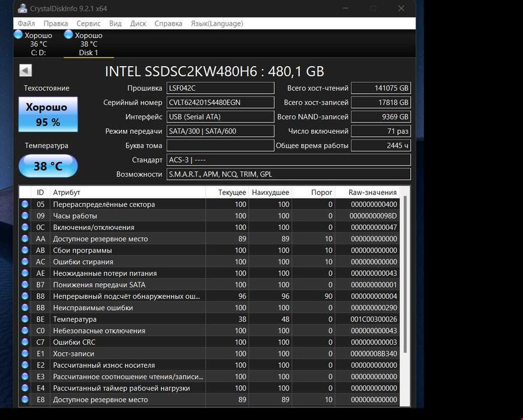
Task: Click the Хорошо 95 % health status button
Action: (48, 115)
